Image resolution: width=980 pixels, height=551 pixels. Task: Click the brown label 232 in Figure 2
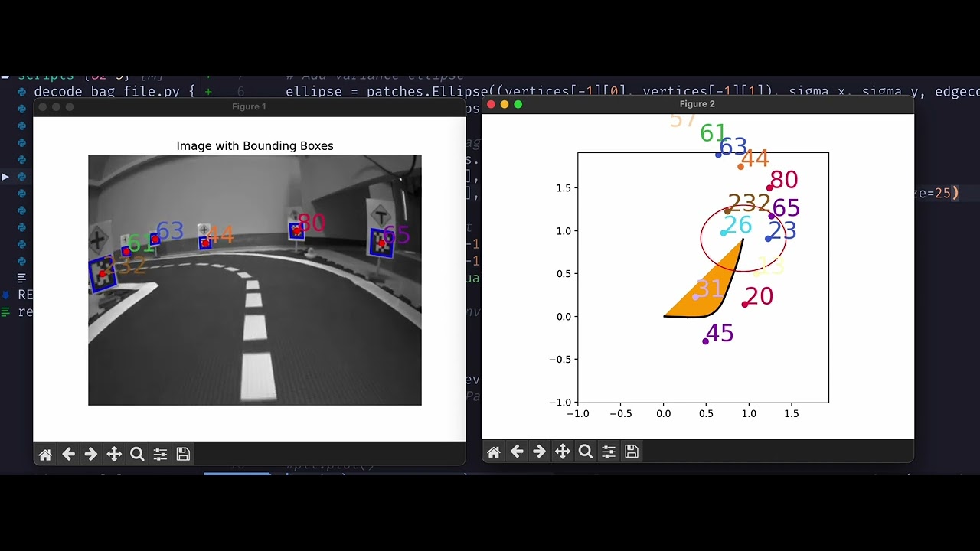point(749,203)
